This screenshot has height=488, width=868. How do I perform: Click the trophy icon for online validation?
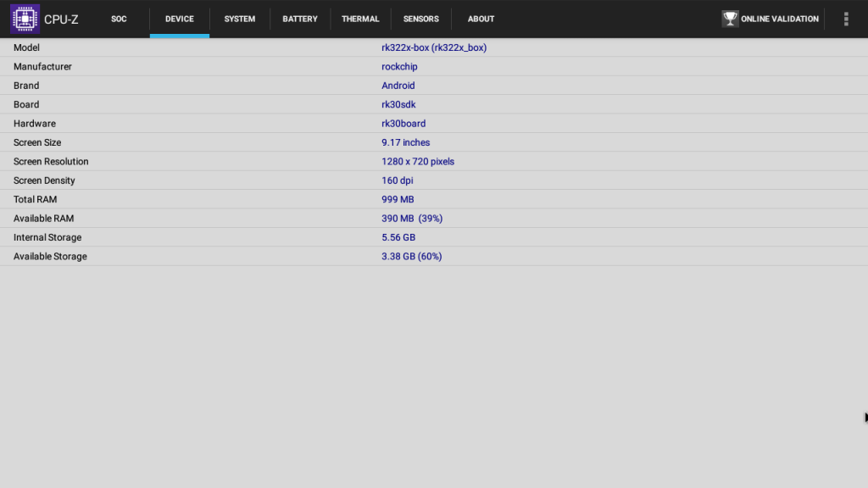(x=730, y=19)
